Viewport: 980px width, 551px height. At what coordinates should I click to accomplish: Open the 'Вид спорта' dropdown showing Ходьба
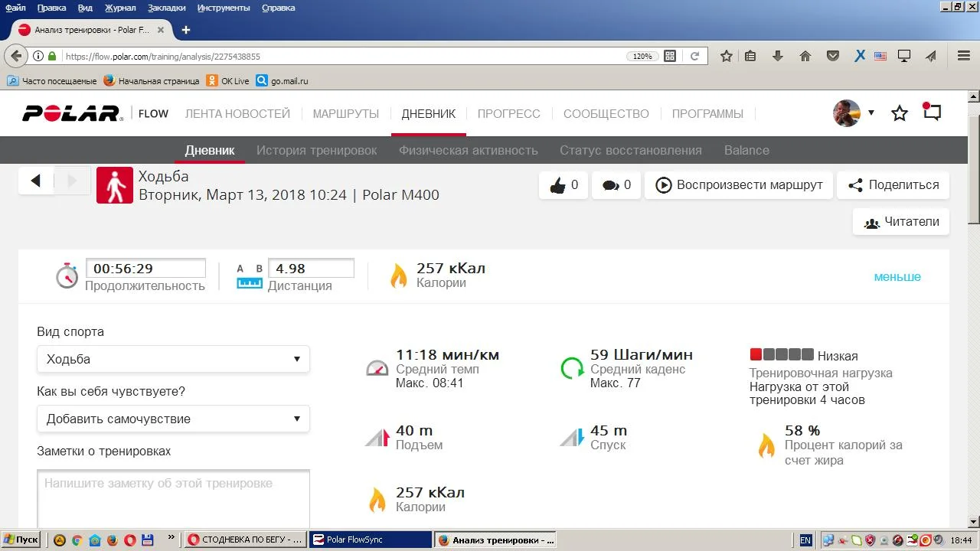click(x=173, y=359)
